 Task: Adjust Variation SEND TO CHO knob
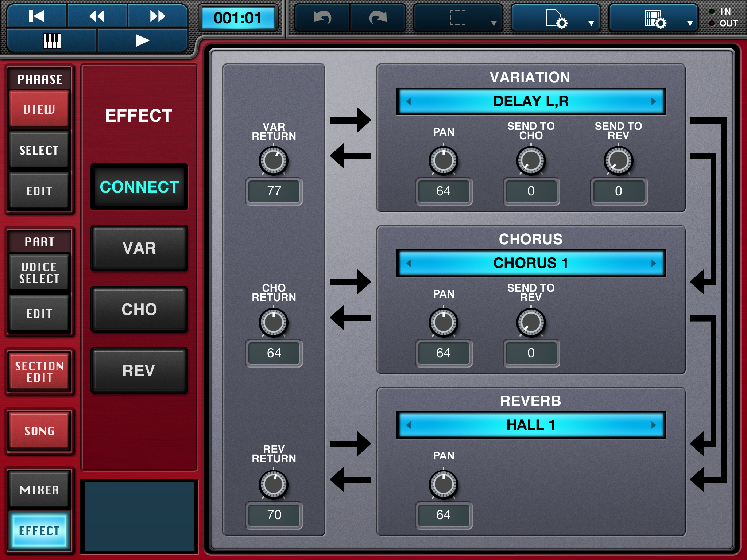[531, 160]
